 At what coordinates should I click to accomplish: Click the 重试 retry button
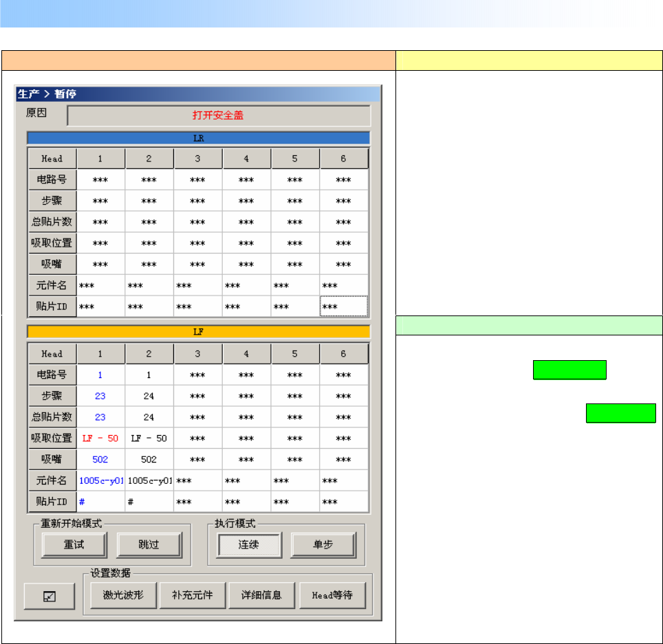[x=74, y=545]
